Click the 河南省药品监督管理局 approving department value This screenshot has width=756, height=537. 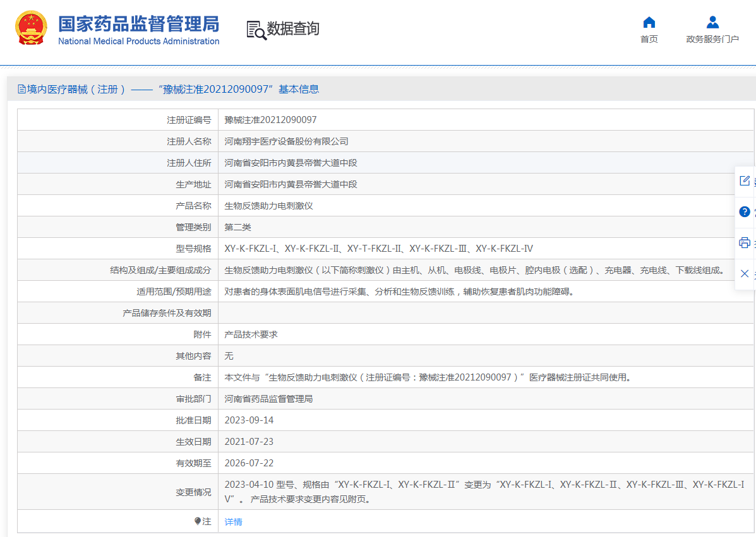point(268,399)
